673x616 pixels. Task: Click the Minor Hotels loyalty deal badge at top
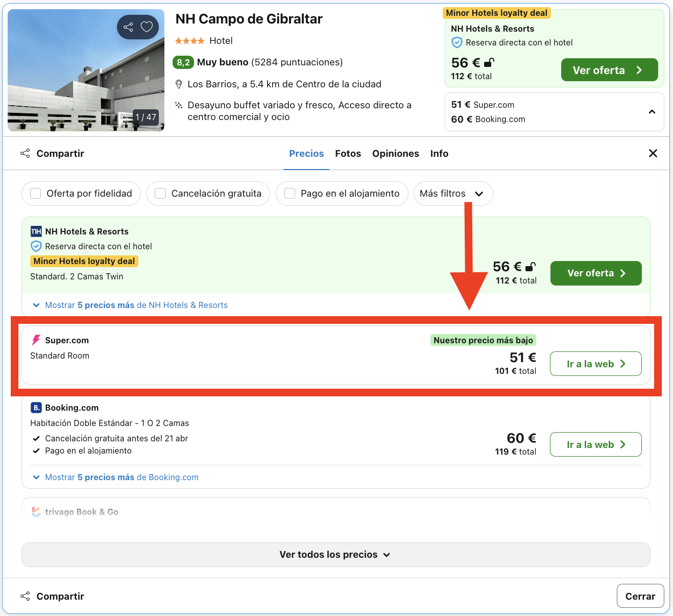tap(496, 13)
